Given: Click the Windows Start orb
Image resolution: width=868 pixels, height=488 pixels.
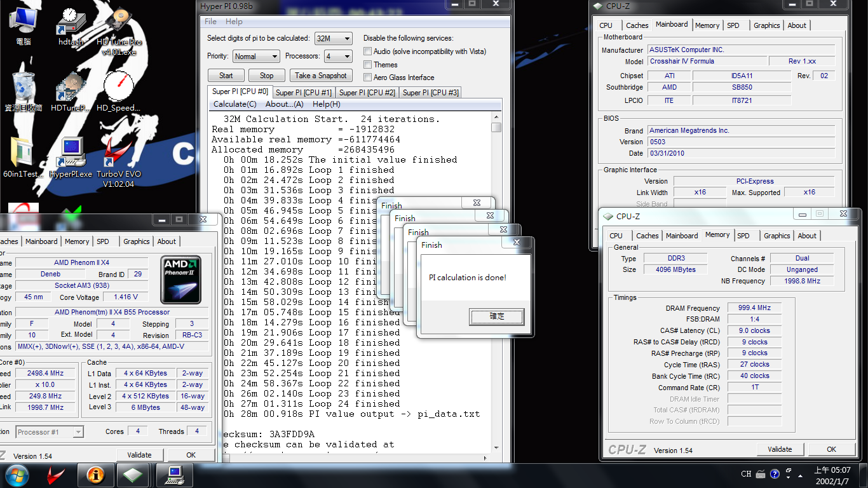Looking at the screenshot, I should [17, 475].
